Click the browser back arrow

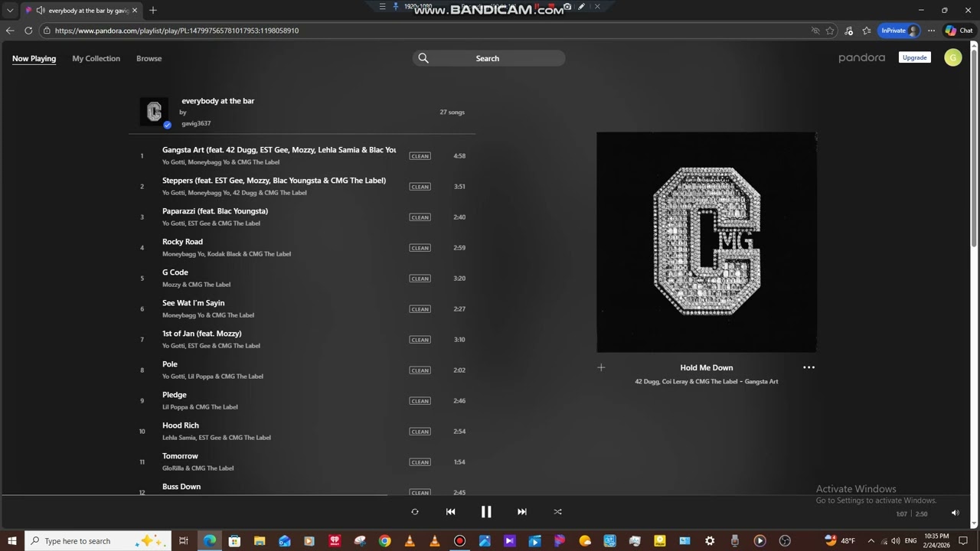10,31
